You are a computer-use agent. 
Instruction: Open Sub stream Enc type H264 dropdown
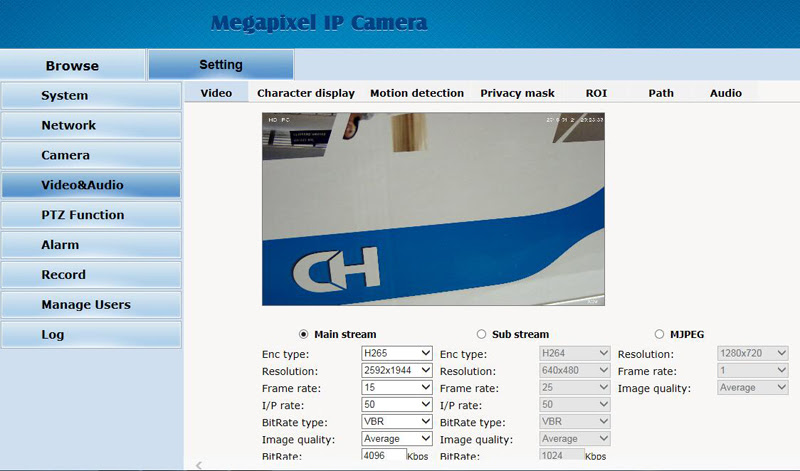point(574,353)
